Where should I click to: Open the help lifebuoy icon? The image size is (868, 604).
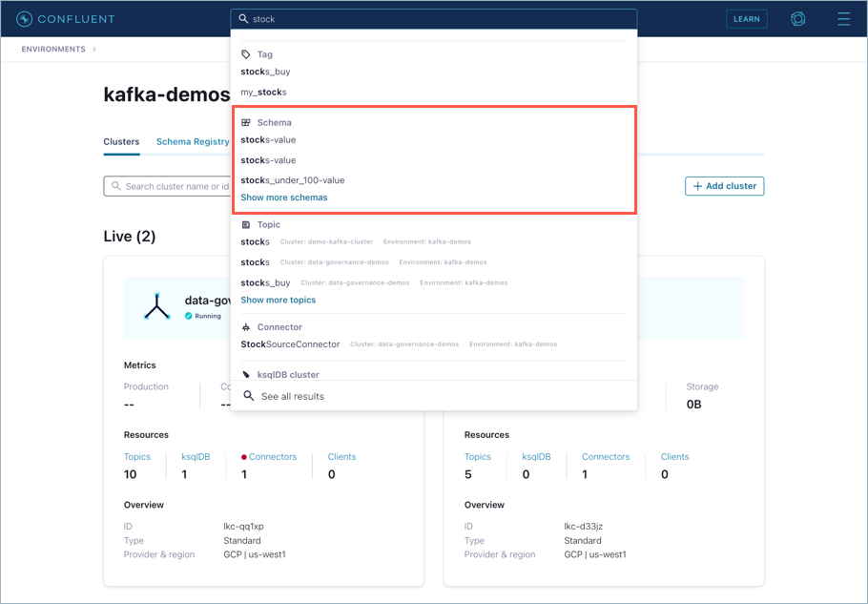797,18
